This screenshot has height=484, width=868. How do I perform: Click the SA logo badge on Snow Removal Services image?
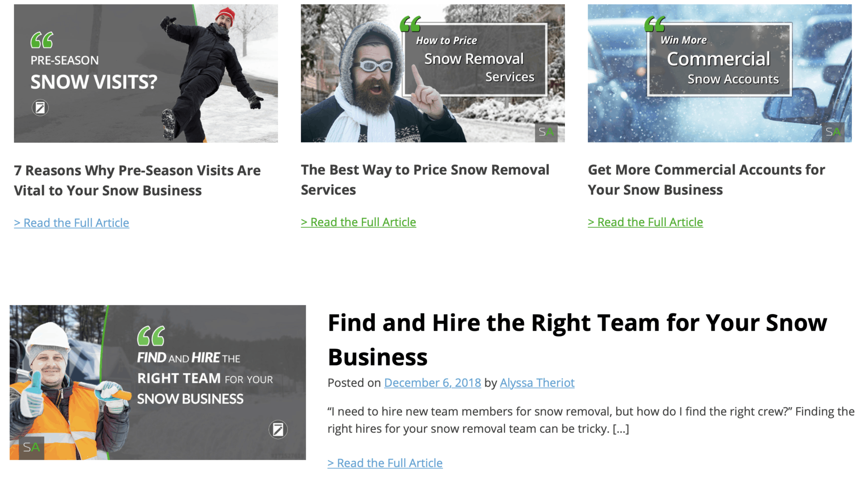546,132
